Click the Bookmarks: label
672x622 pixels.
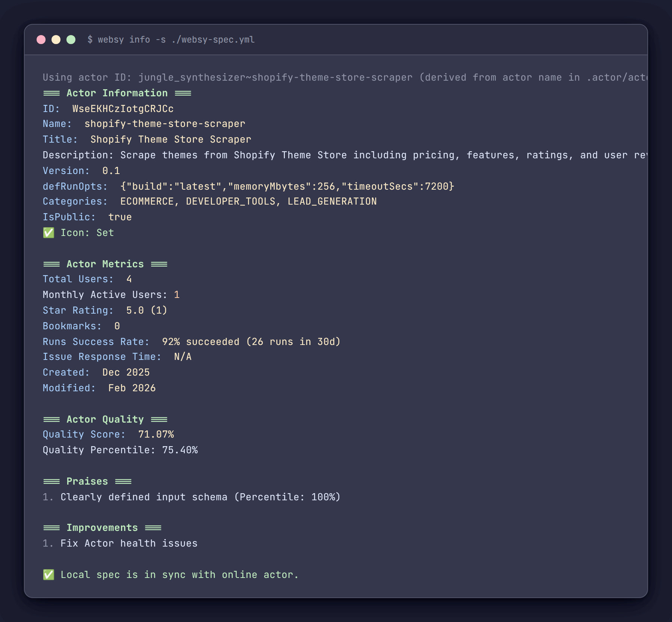point(72,326)
